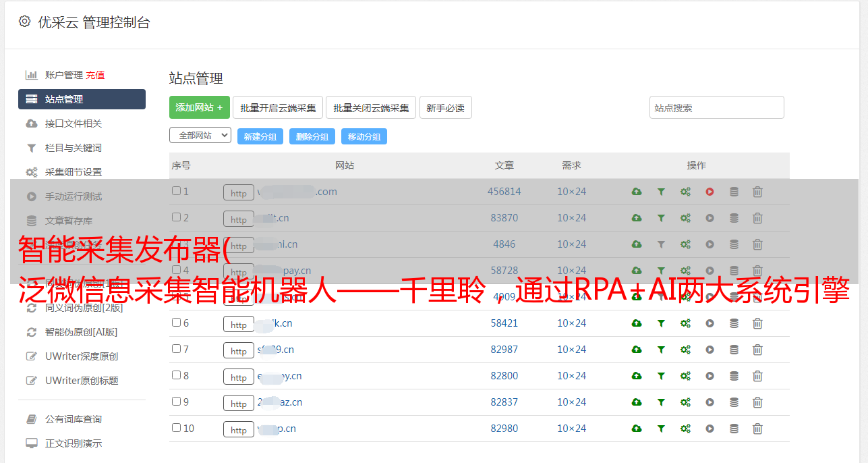Open article count 456814 link
The width and height of the screenshot is (868, 463).
504,192
